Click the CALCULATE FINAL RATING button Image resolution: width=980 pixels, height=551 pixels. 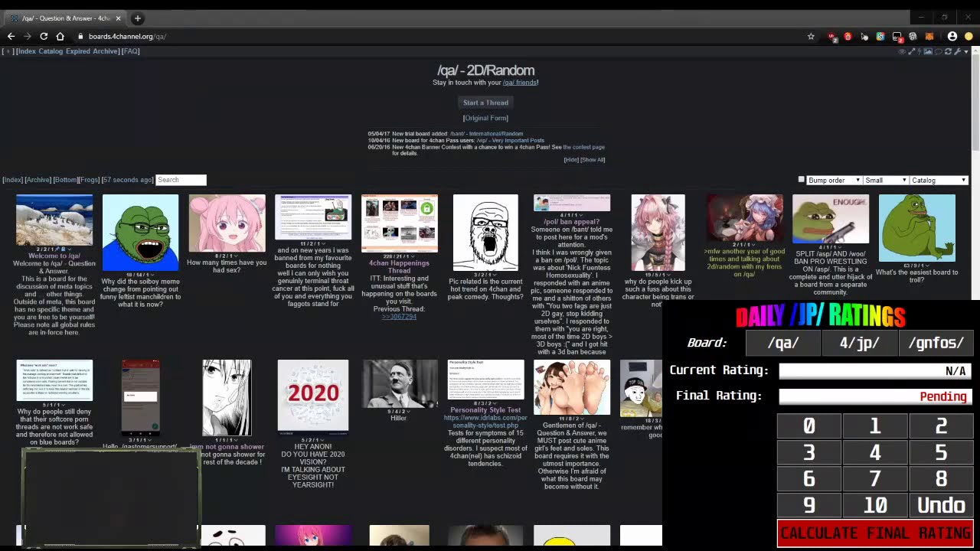(875, 533)
